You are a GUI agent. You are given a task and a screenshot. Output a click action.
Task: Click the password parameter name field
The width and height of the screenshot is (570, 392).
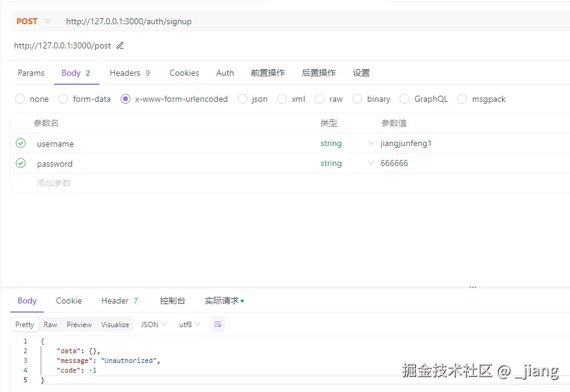[55, 164]
